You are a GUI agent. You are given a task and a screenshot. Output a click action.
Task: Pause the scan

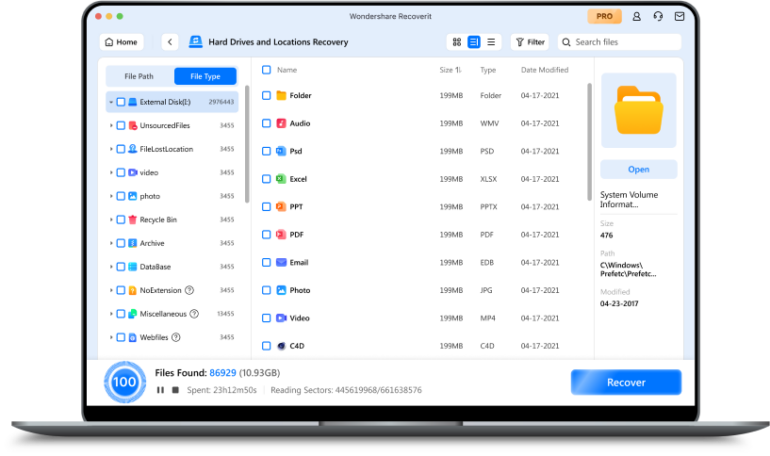coord(160,390)
